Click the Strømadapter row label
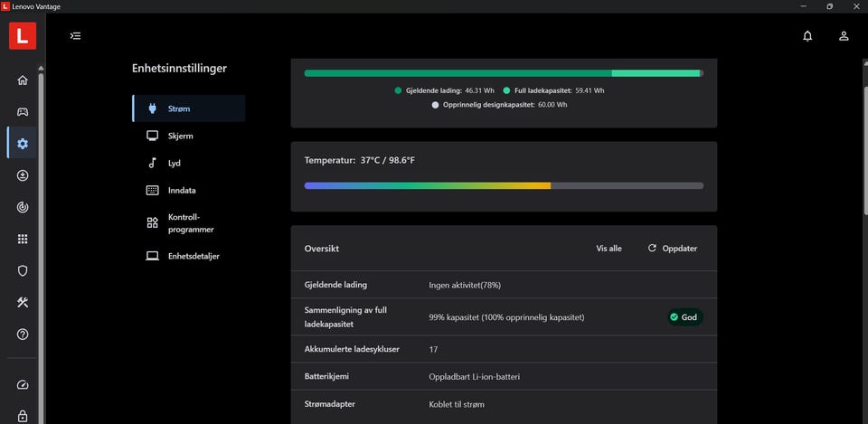The height and width of the screenshot is (424, 868). coord(330,404)
